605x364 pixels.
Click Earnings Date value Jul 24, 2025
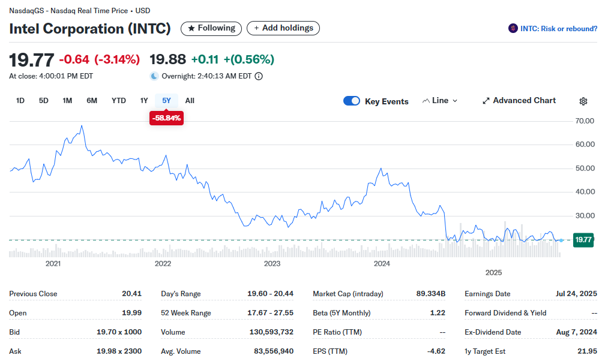[576, 294]
